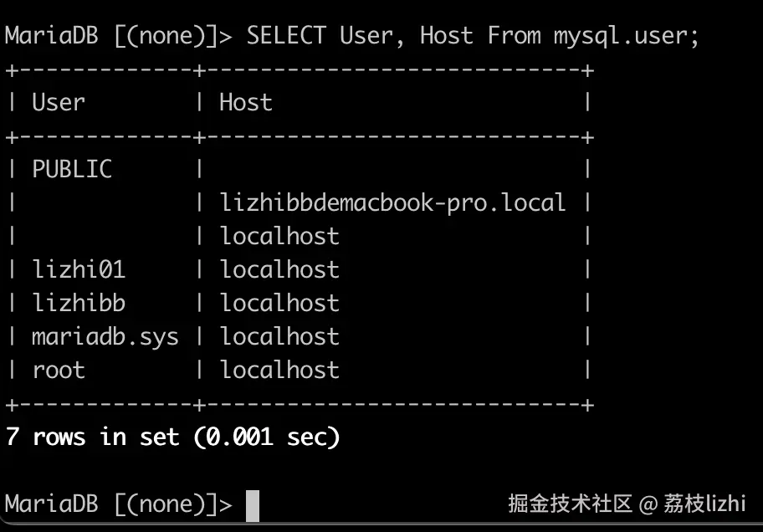Viewport: 763px width, 532px height.
Task: Click the SELECT keyword in the query
Action: tap(285, 36)
